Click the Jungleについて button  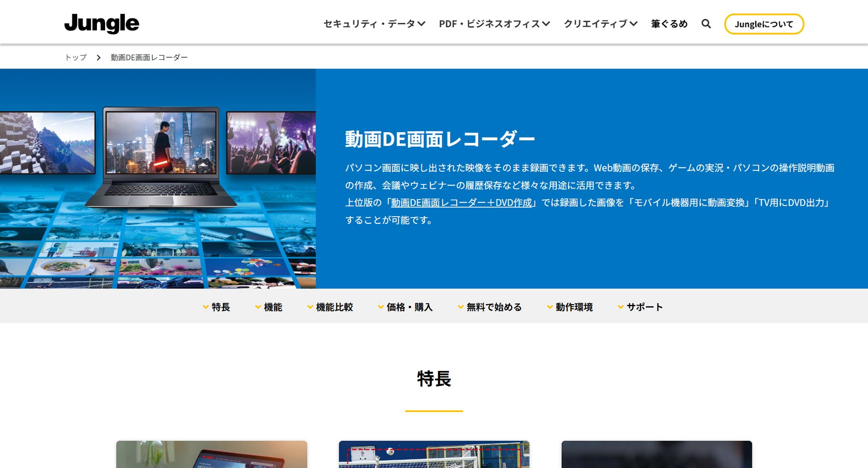(764, 24)
